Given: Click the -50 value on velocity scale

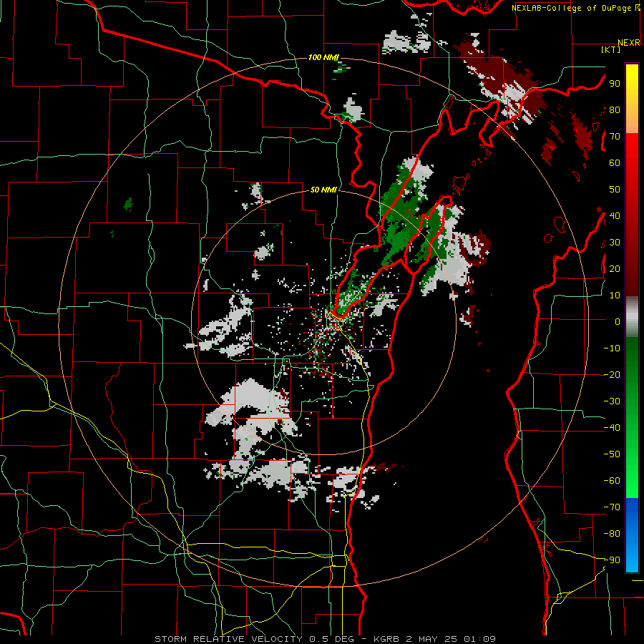Looking at the screenshot, I should click(x=612, y=454).
